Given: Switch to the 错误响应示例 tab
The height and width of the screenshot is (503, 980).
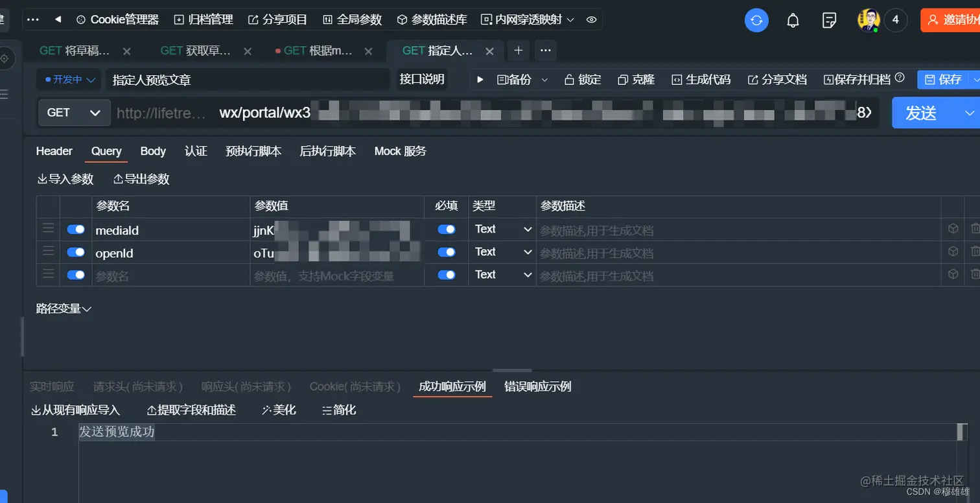Looking at the screenshot, I should 538,386.
